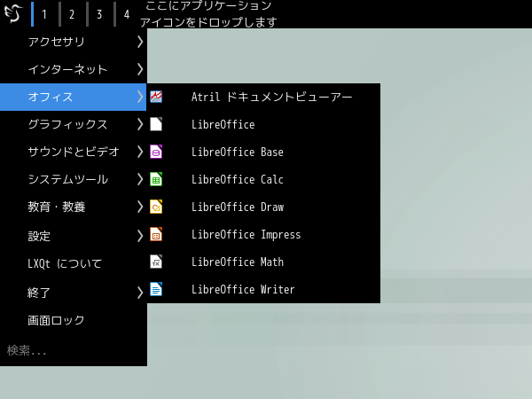Click the blank LibreOffice start center icon
Viewport: 532px width, 399px height.
click(156, 124)
